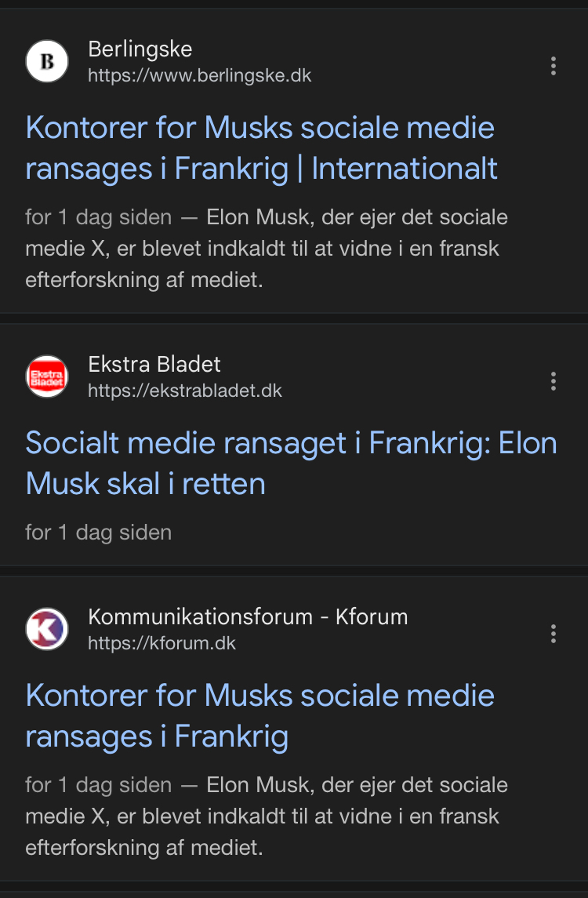Click the https://www.berlingske.dk URL

[x=199, y=76]
